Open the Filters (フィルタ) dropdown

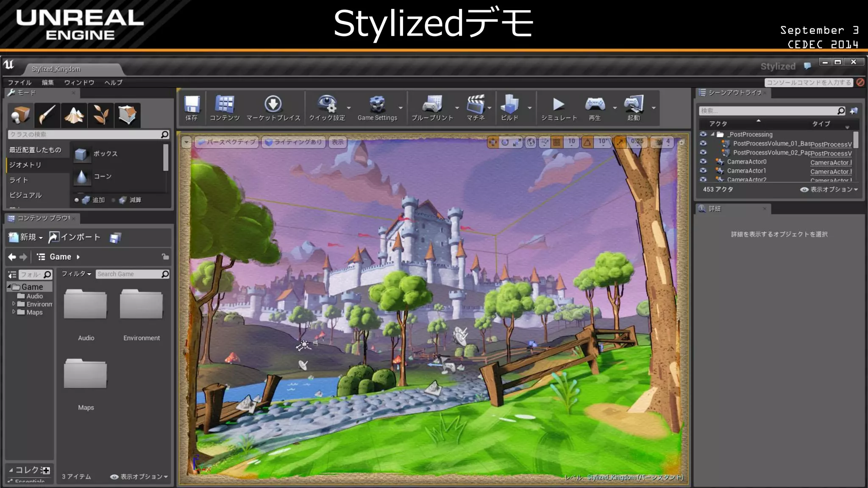click(76, 274)
